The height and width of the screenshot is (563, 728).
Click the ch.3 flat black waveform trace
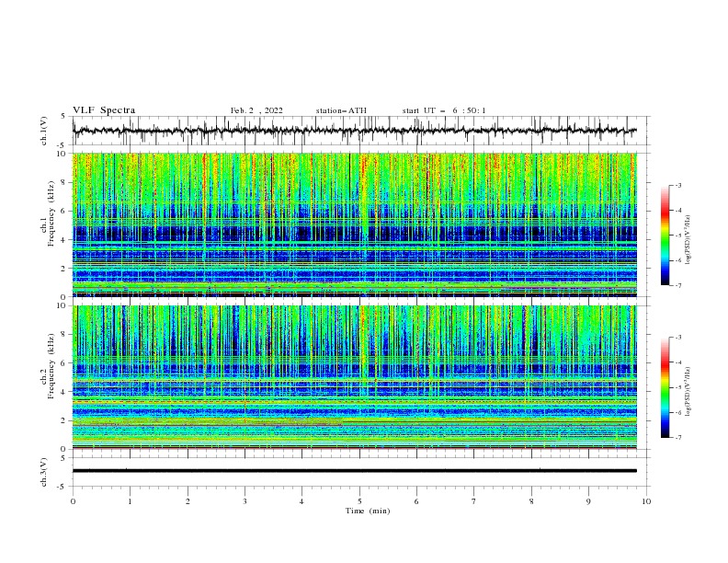point(355,471)
